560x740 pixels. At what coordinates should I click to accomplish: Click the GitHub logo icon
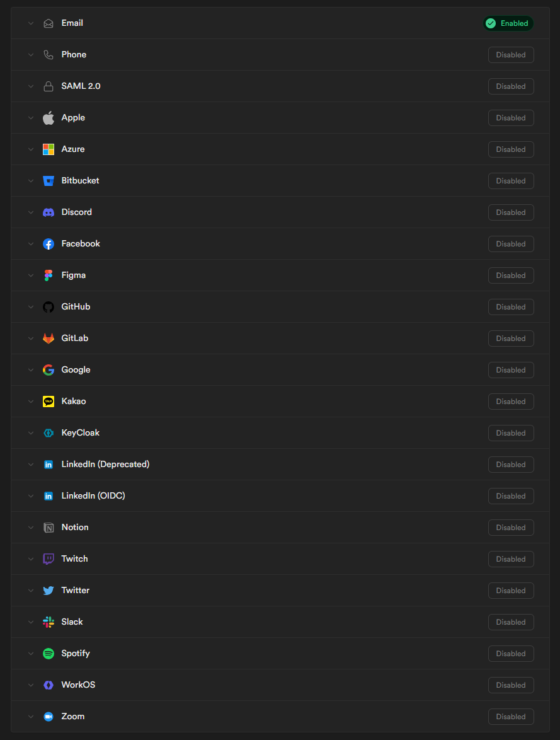coord(49,307)
